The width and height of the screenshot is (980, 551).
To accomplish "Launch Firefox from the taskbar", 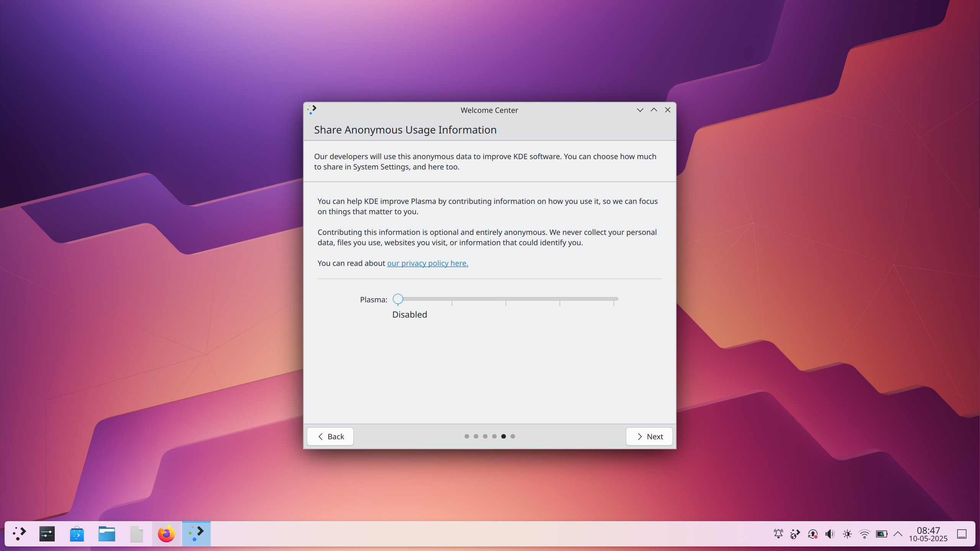I will [166, 534].
